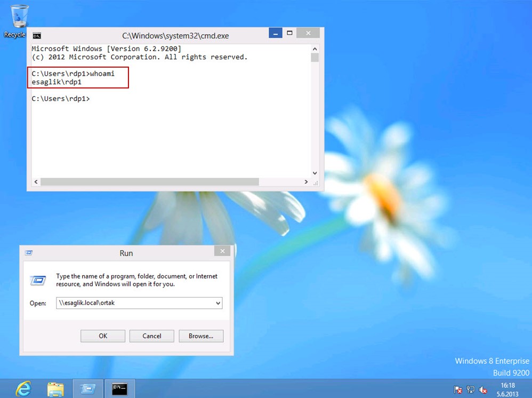Image resolution: width=532 pixels, height=398 pixels.
Task: Select the Run taskbar button
Action: click(x=87, y=388)
